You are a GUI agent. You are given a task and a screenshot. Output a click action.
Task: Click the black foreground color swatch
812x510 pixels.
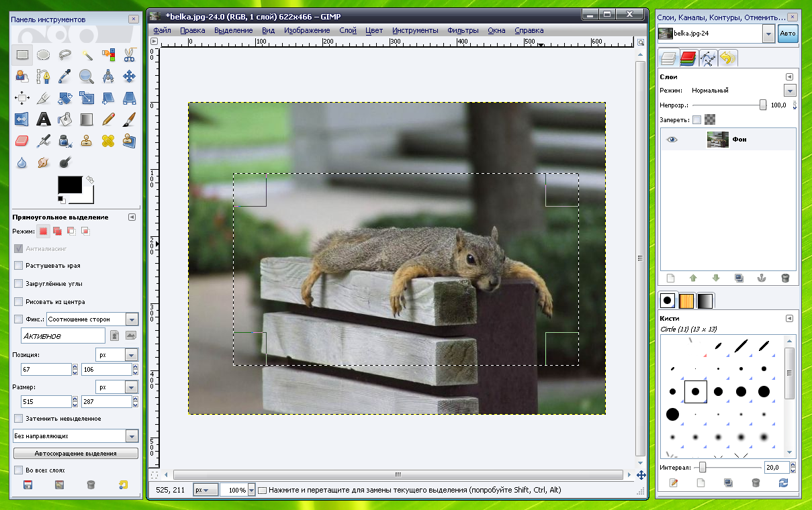tap(69, 185)
